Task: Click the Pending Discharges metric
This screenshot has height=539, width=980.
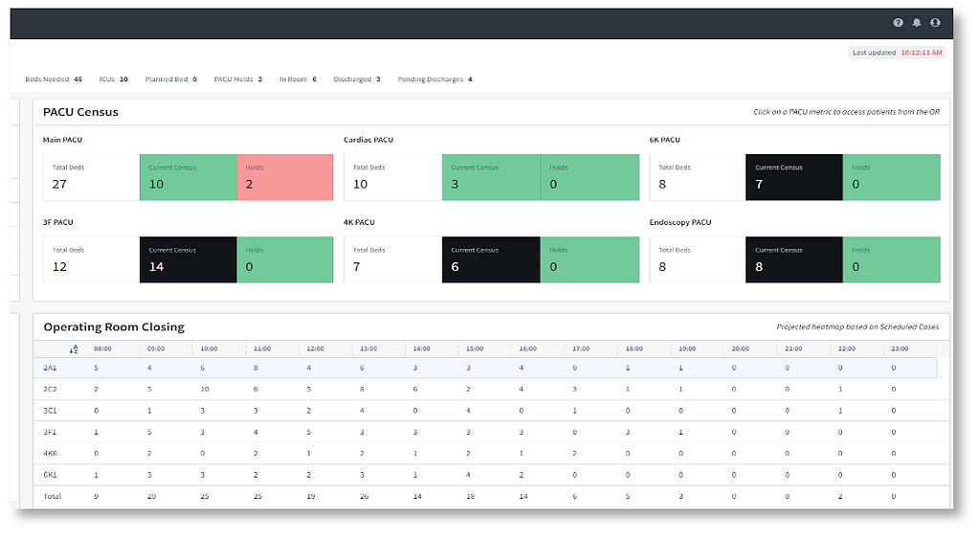Action: coord(435,79)
